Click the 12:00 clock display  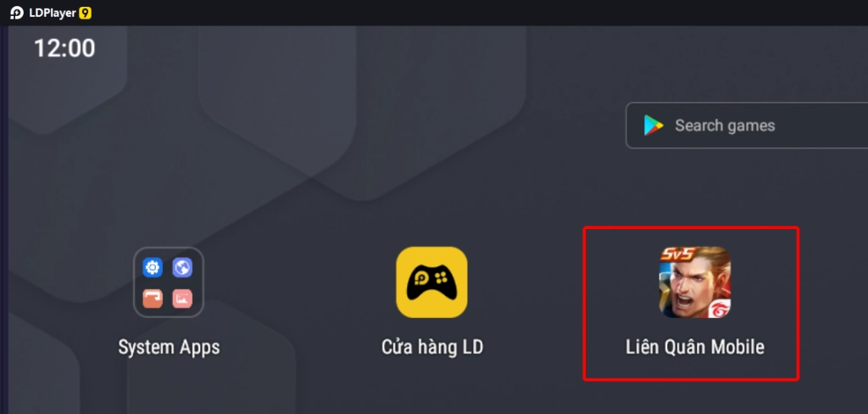tap(64, 48)
